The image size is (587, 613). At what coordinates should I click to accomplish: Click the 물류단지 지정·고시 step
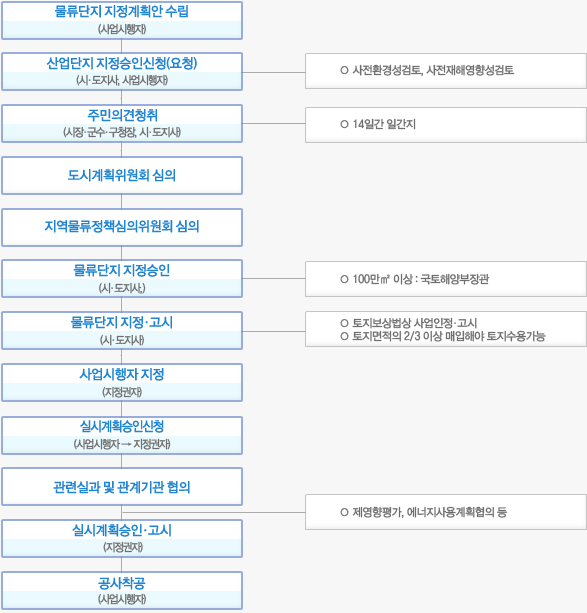(122, 331)
